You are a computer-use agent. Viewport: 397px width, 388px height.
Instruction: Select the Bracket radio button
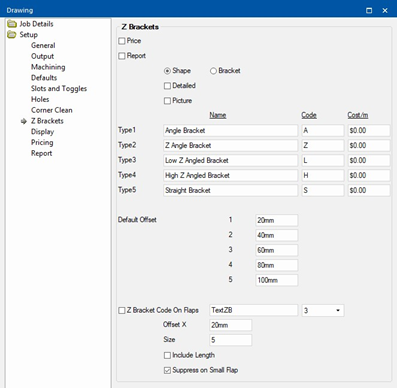213,71
